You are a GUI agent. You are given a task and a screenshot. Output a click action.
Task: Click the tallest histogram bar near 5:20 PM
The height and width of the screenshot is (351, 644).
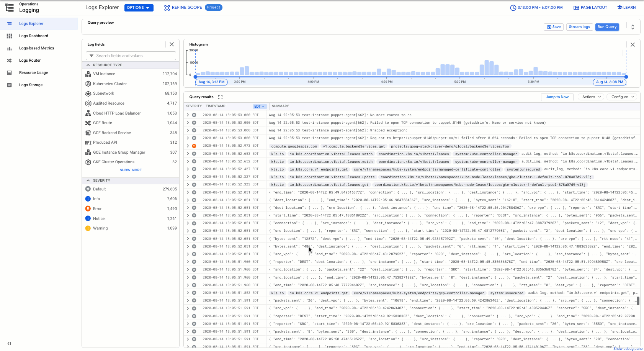coord(487,67)
